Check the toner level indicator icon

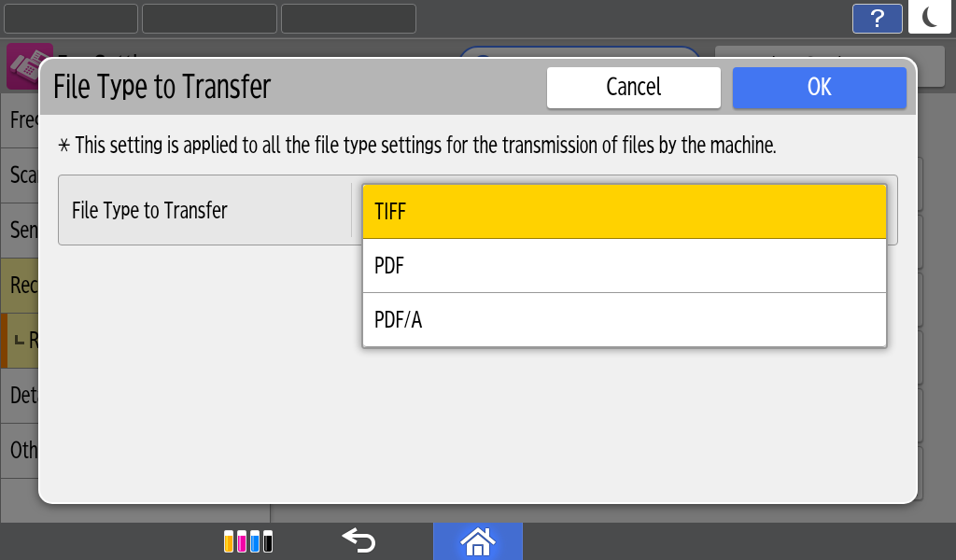pyautogui.click(x=248, y=541)
